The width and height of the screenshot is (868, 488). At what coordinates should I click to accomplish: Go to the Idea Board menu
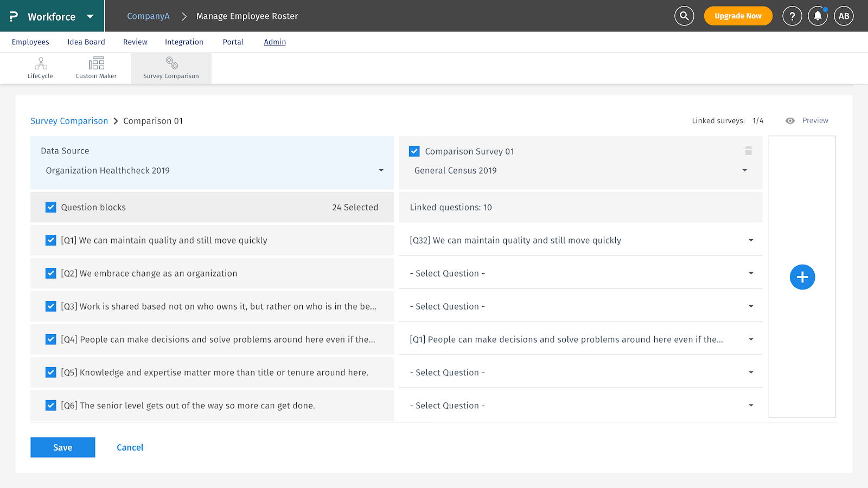(x=86, y=42)
